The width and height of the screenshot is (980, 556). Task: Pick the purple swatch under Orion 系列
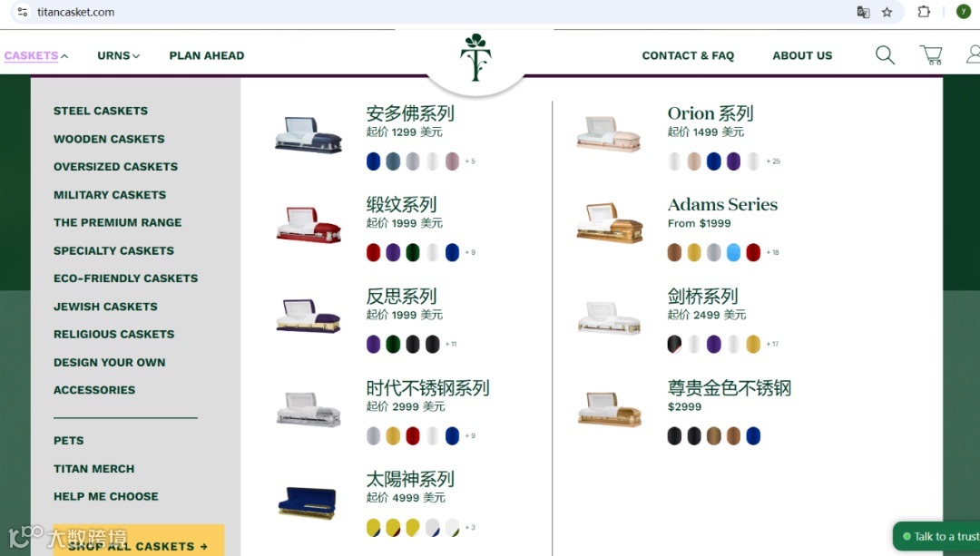click(733, 161)
